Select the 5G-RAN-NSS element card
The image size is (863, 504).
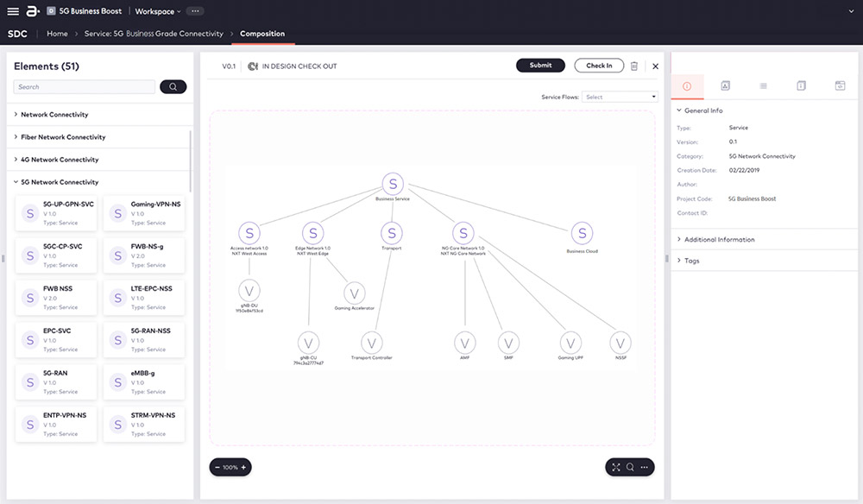click(143, 340)
